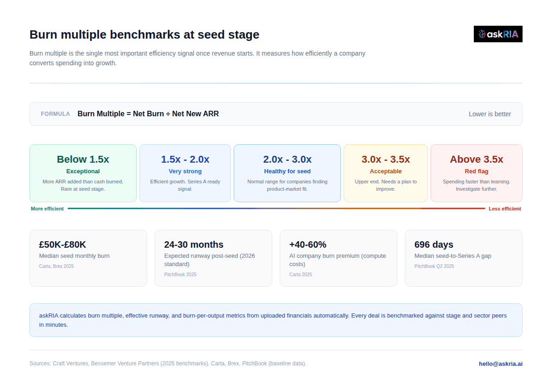The image size is (552, 392).
Task: Click the efficiency gradient bar
Action: click(276, 209)
